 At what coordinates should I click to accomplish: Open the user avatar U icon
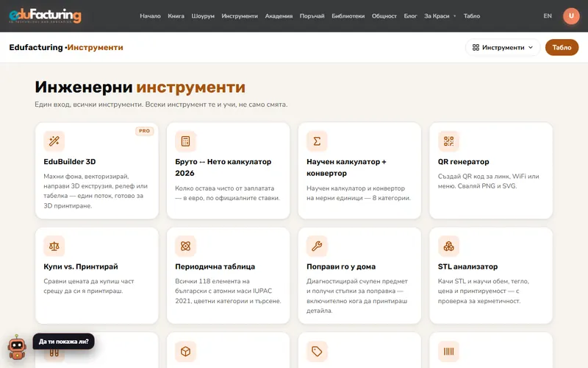tap(571, 15)
